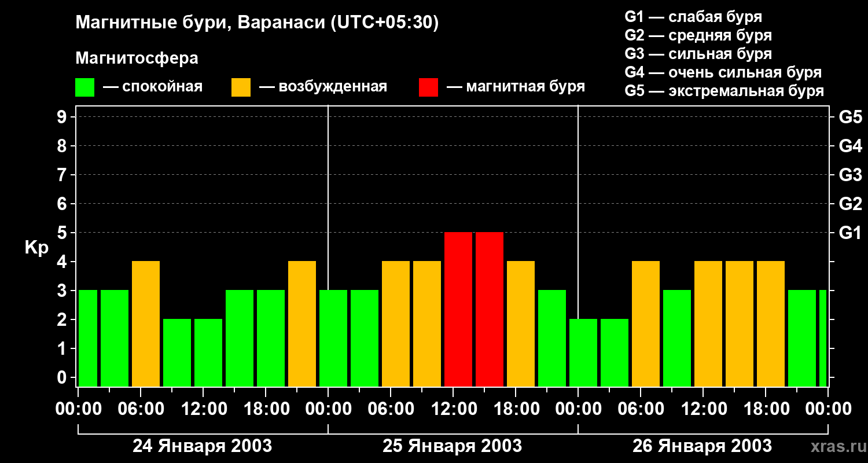Click the standalone 'G3' right-axis tick label
Screen dimensions: 868x463
[x=850, y=175]
